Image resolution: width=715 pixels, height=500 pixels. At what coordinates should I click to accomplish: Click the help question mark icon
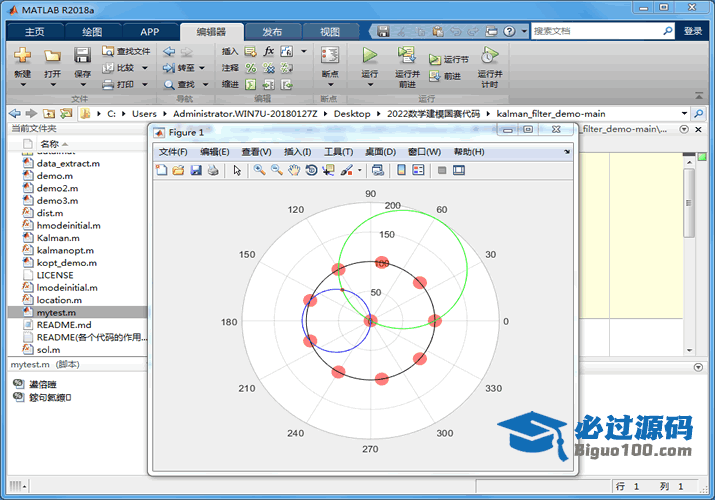point(509,31)
